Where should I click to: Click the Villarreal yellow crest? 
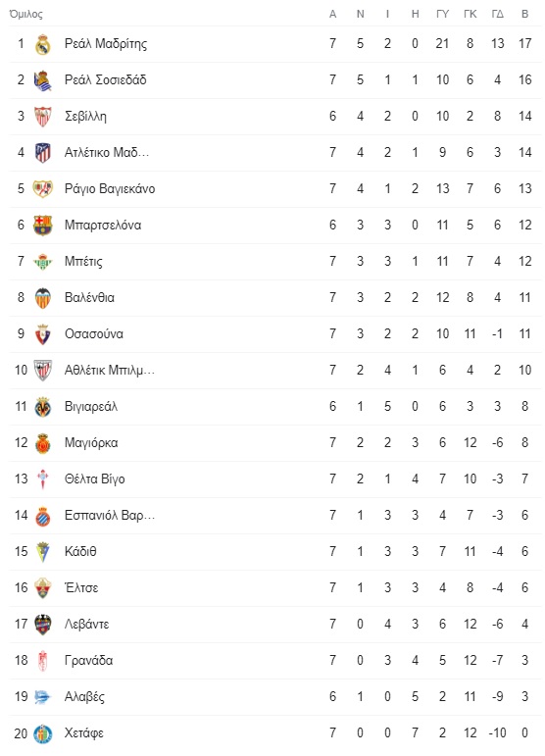pos(43,407)
